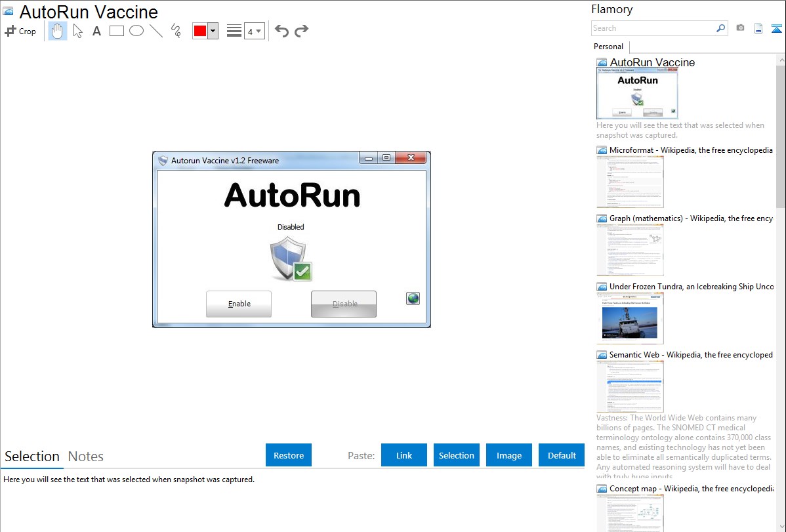The width and height of the screenshot is (786, 532).
Task: Click the Image paste button
Action: pyautogui.click(x=509, y=455)
